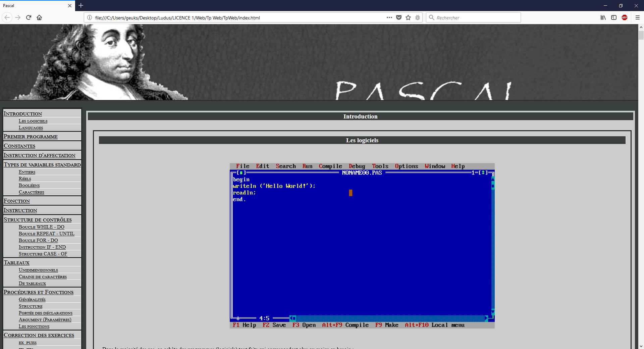Viewport: 644px width, 349px height.
Task: Open the page actions ellipsis menu
Action: [389, 17]
